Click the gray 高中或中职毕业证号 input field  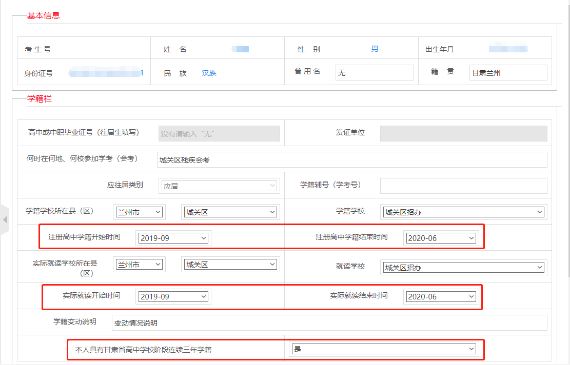coord(219,133)
